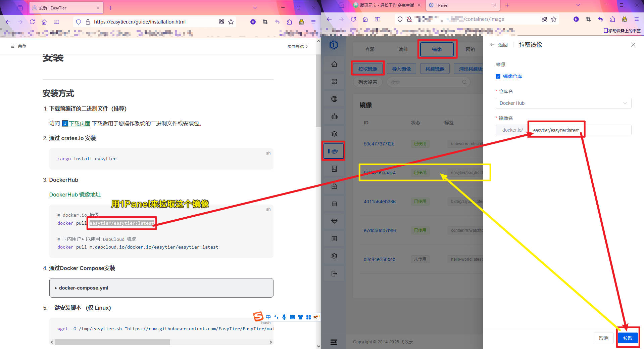
Task: Click the logout icon in 1Panel sidebar
Action: tap(334, 273)
